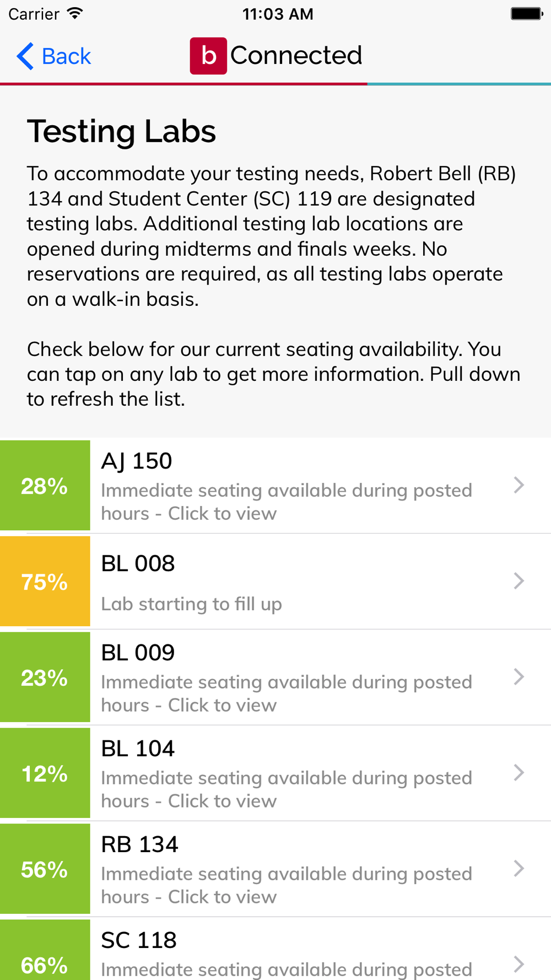This screenshot has height=980, width=551.
Task: Expand BL 008 row chevron
Action: [518, 581]
